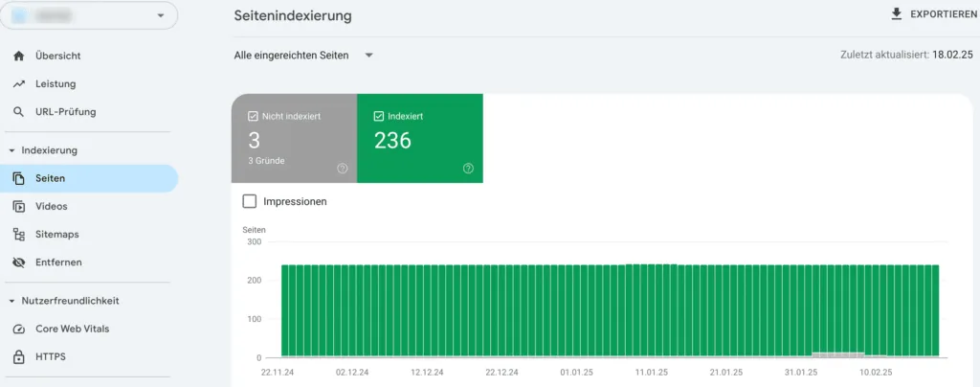980x387 pixels.
Task: Click '3 Gründe' text
Action: 266,161
